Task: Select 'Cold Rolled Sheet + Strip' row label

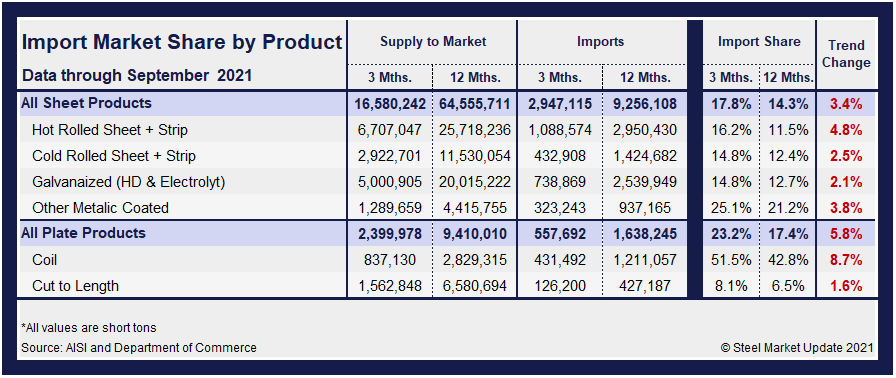Action: pos(114,156)
